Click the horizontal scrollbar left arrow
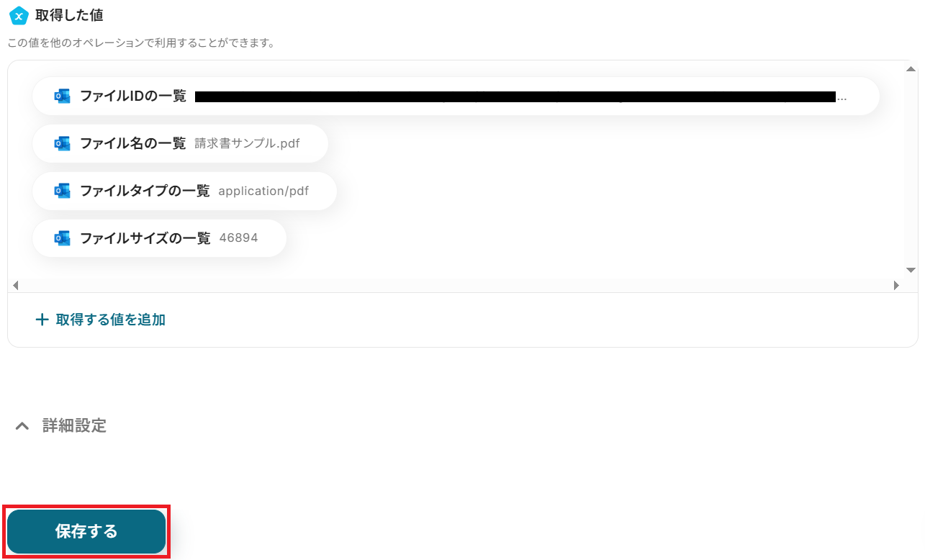 tap(15, 286)
